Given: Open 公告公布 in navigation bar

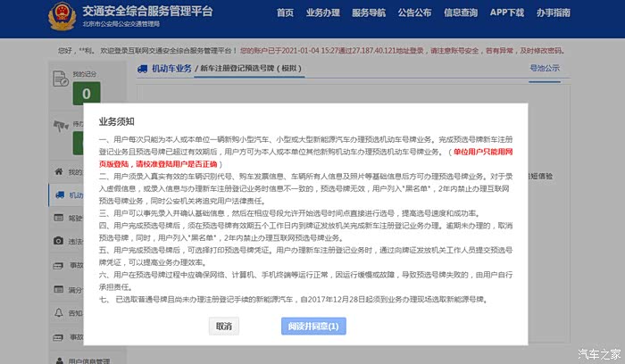Looking at the screenshot, I should click(x=415, y=13).
